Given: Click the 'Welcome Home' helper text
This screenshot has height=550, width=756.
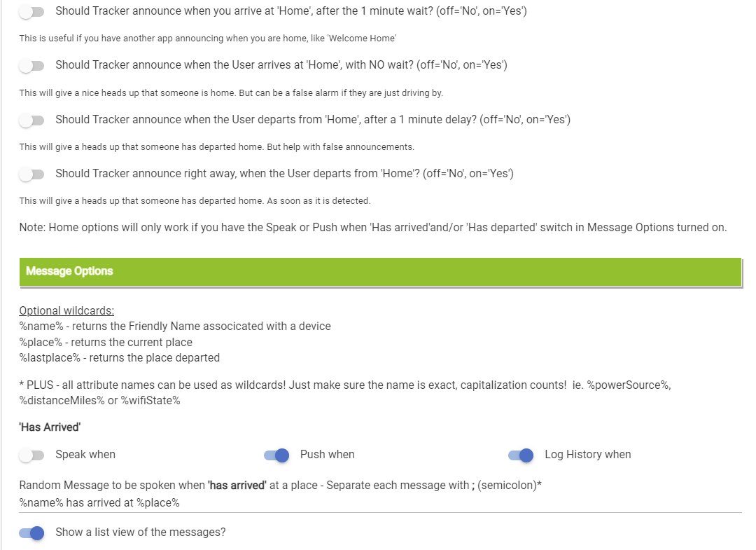Looking at the screenshot, I should (207, 38).
